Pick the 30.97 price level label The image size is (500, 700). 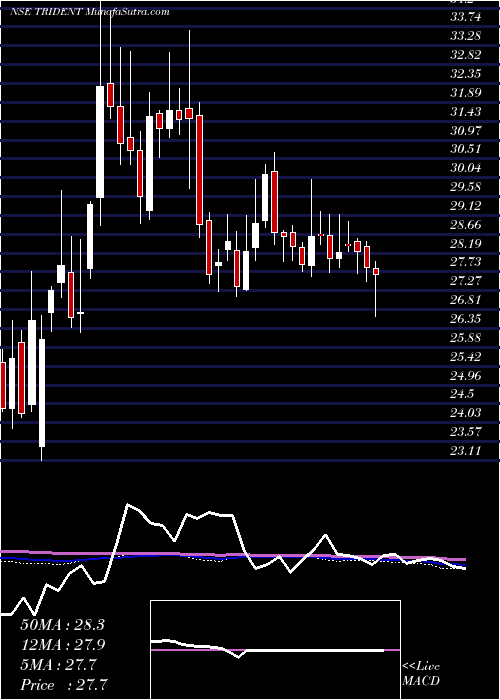click(466, 130)
